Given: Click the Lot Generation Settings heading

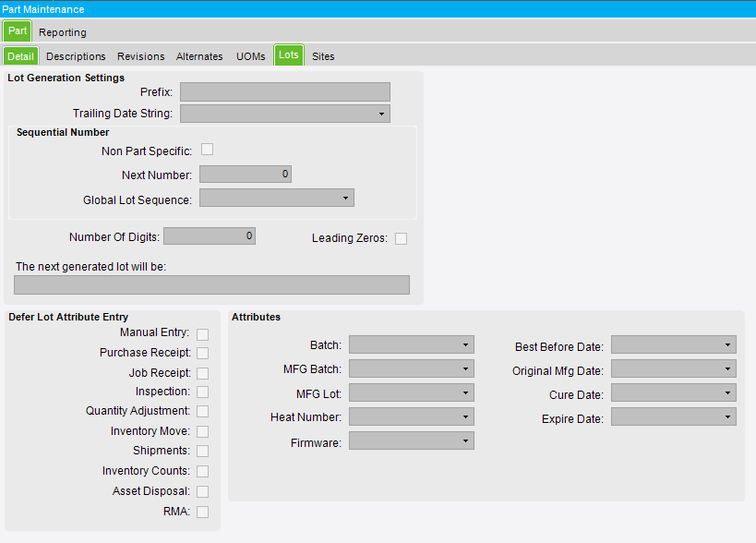Looking at the screenshot, I should [66, 78].
